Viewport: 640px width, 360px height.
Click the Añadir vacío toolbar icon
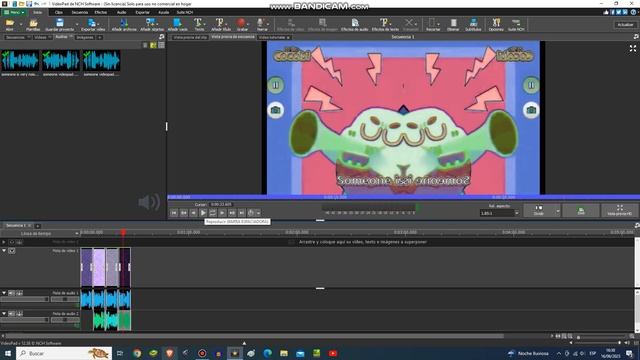pyautogui.click(x=178, y=24)
